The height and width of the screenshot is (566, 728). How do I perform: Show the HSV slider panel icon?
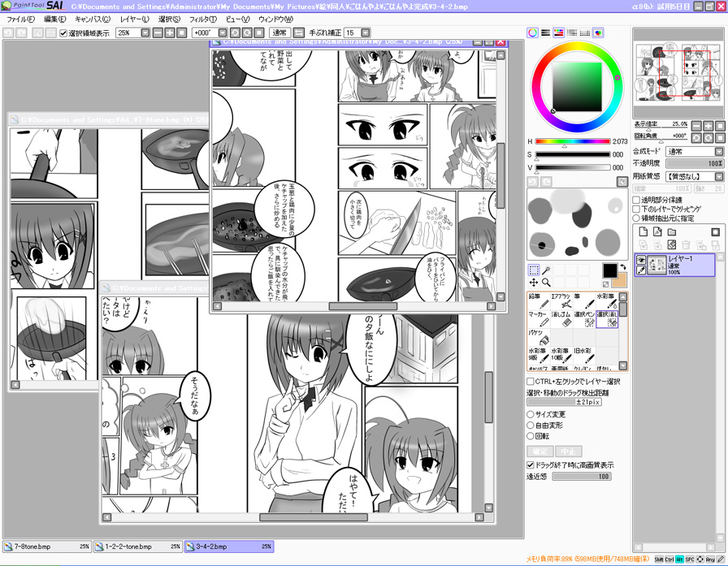tap(558, 32)
